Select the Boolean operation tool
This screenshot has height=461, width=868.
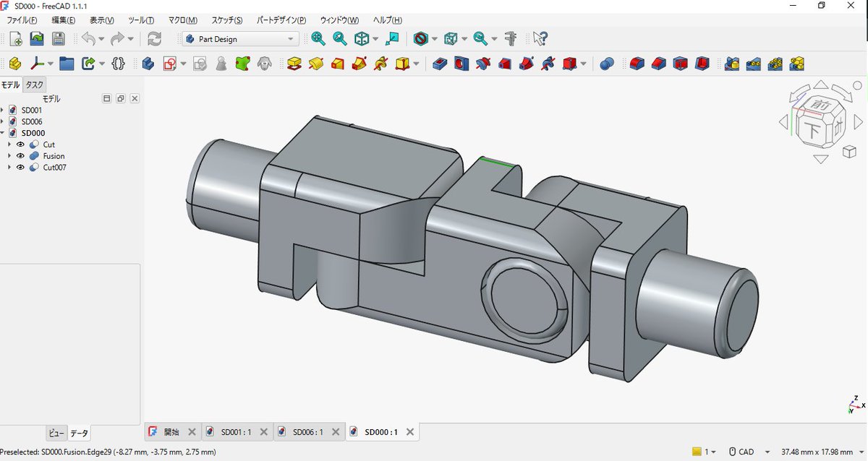tap(608, 64)
